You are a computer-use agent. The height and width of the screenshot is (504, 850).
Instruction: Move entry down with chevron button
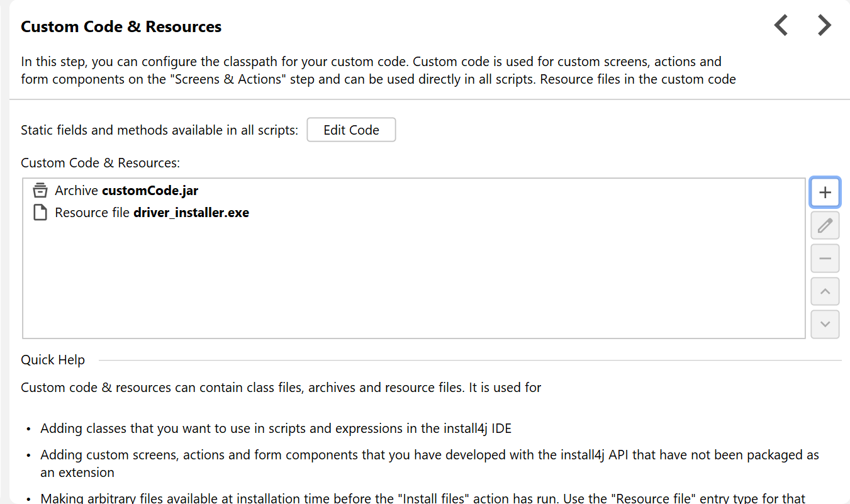[825, 324]
